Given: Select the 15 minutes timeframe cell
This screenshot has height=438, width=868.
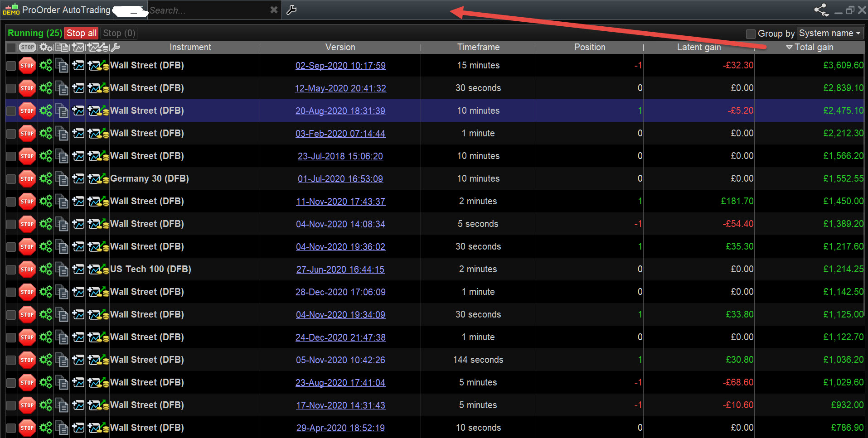Looking at the screenshot, I should 478,65.
